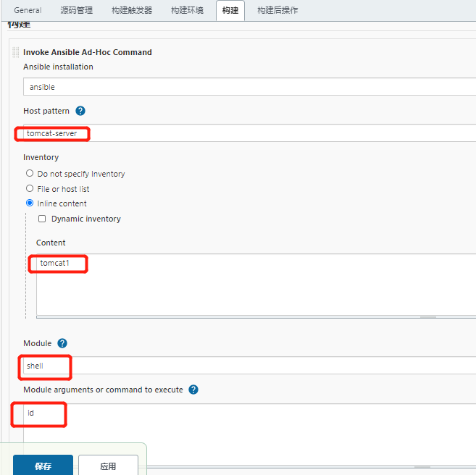Grab the Content textarea resize handle
The height and width of the screenshot is (475, 476).
428,317
